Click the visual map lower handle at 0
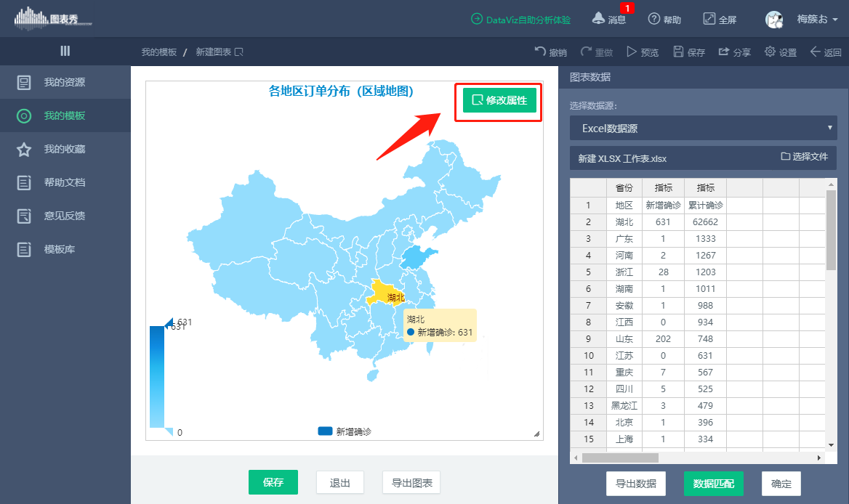This screenshot has width=849, height=504. coord(169,431)
